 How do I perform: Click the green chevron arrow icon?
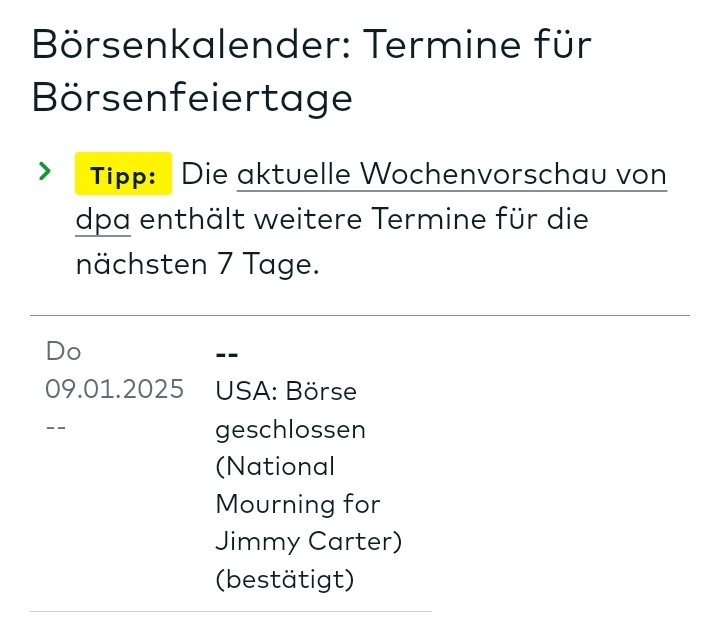(x=44, y=171)
